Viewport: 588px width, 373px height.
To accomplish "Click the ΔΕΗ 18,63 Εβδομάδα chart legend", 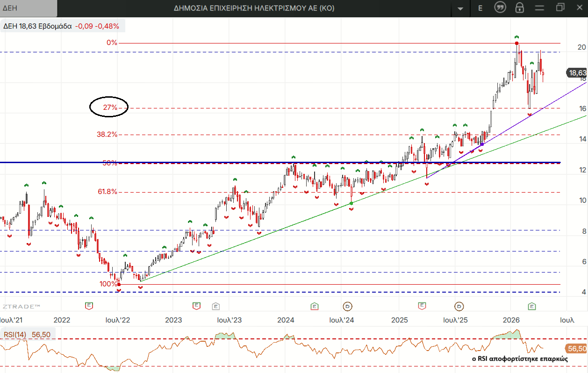I will click(x=37, y=26).
